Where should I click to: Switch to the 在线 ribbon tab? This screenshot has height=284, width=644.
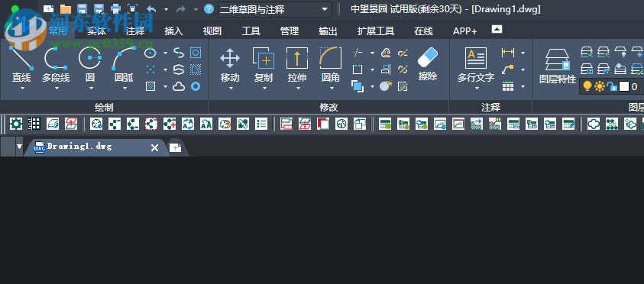pos(423,31)
